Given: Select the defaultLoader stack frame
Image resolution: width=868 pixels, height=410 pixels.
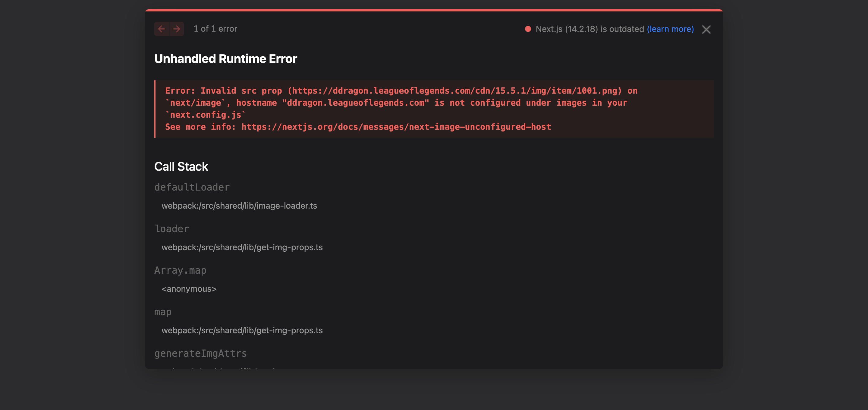Looking at the screenshot, I should pyautogui.click(x=192, y=187).
